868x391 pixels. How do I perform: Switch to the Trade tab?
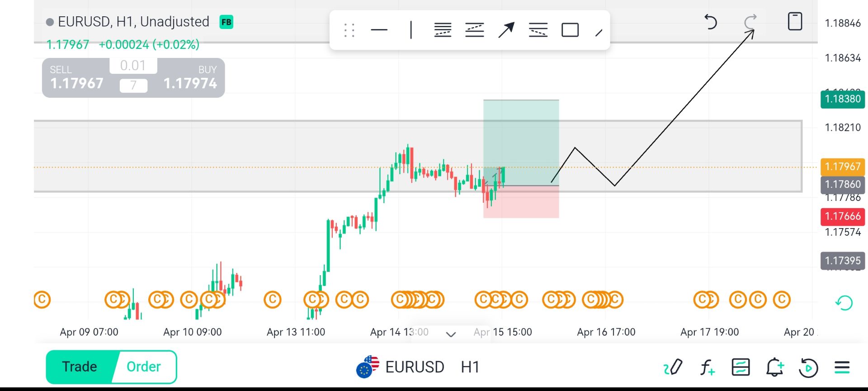(80, 367)
